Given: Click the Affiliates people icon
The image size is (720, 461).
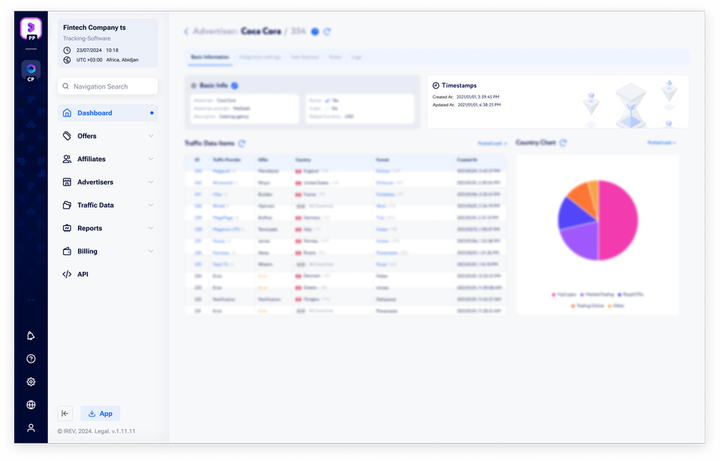Looking at the screenshot, I should [x=67, y=159].
